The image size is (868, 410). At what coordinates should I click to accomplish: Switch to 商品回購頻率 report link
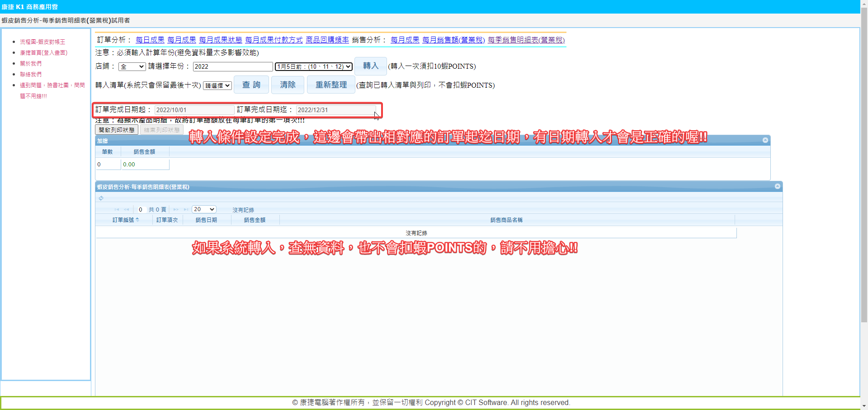tap(327, 40)
